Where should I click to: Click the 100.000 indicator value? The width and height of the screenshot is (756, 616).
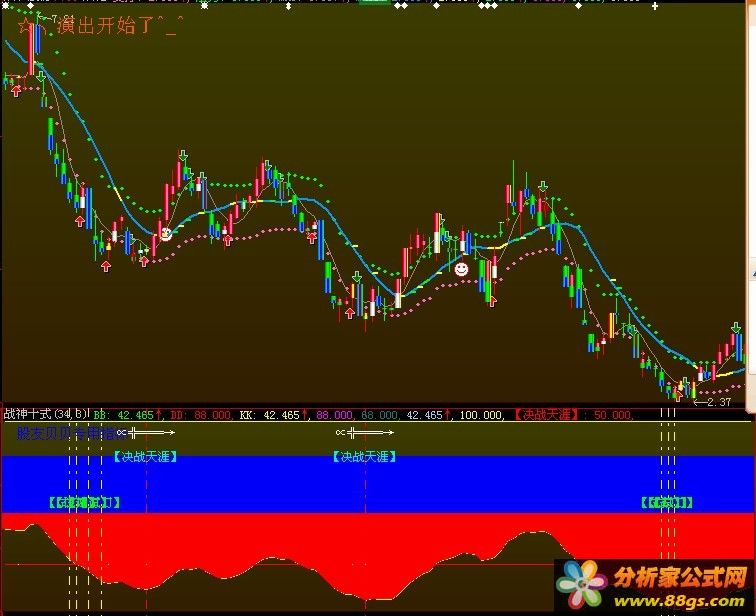pos(480,415)
